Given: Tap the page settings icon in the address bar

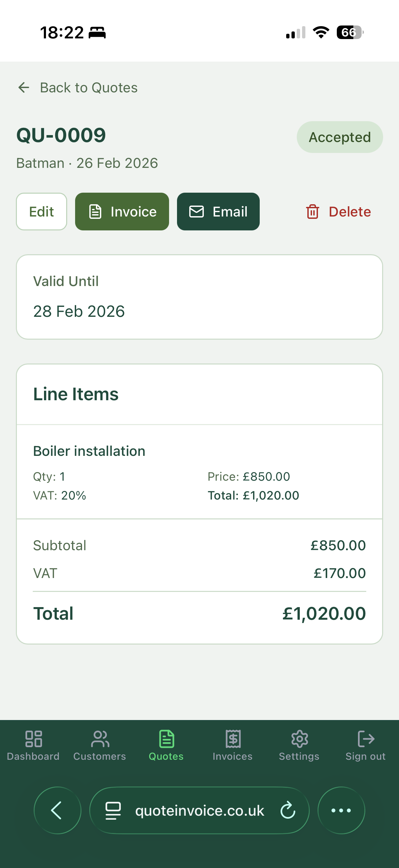Looking at the screenshot, I should [113, 810].
